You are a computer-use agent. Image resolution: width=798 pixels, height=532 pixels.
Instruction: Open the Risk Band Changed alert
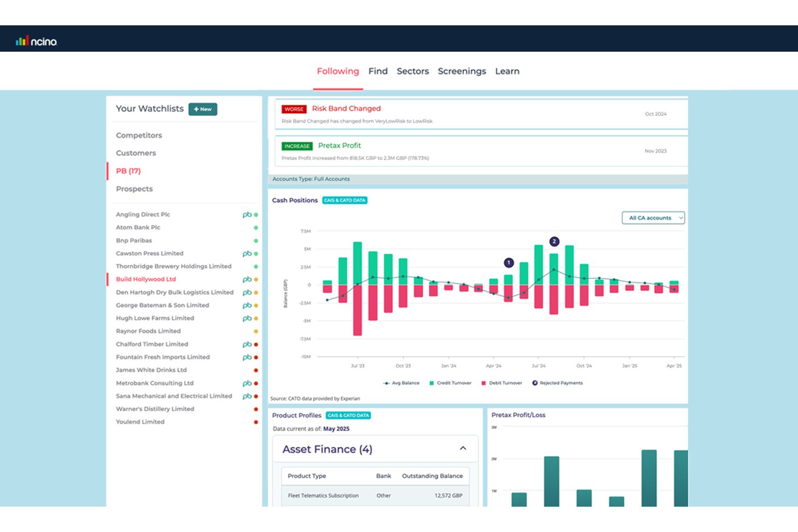481,114
